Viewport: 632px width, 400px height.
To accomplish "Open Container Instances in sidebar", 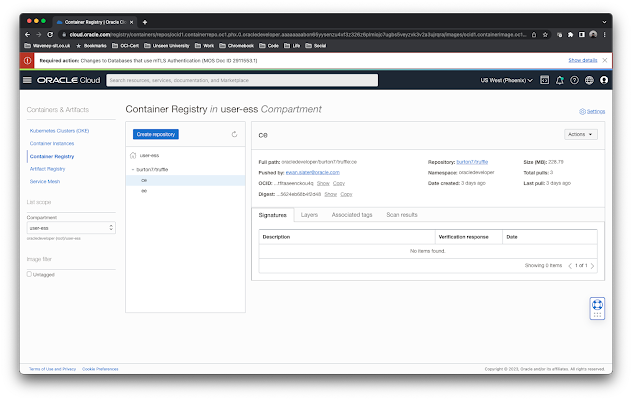I will [52, 144].
